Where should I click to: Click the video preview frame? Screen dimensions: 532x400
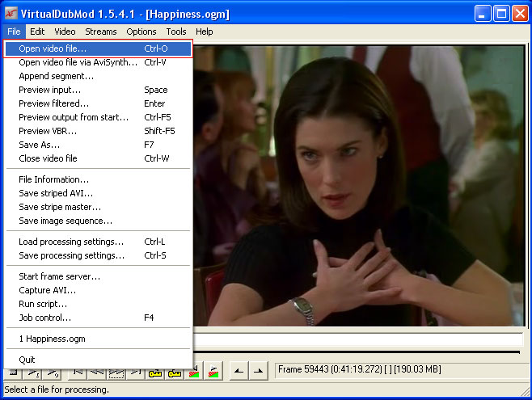(359, 186)
